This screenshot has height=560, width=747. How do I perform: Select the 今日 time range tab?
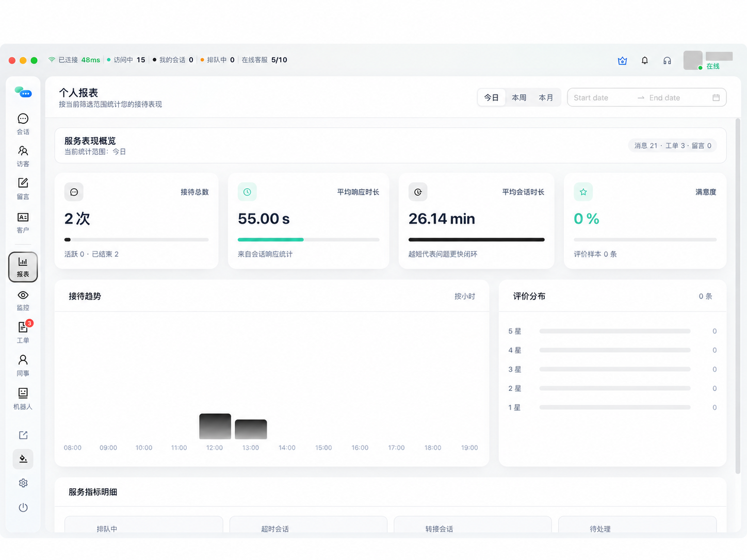[x=492, y=97]
